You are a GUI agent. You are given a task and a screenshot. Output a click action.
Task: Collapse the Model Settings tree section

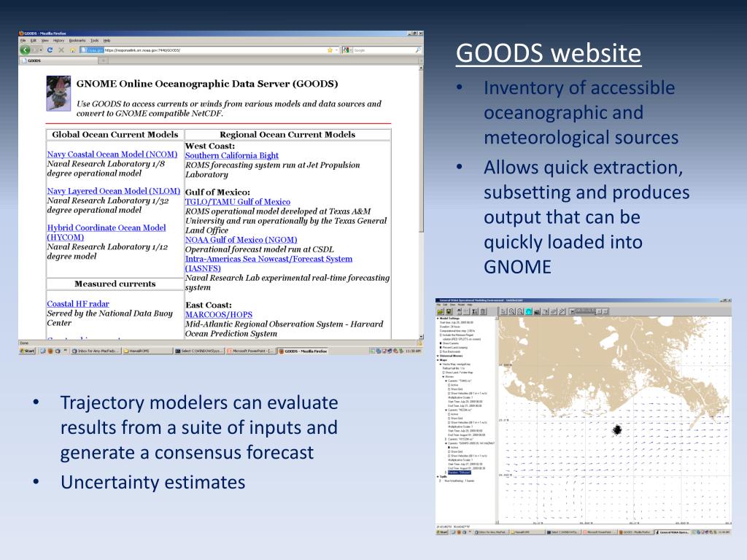tap(438, 319)
